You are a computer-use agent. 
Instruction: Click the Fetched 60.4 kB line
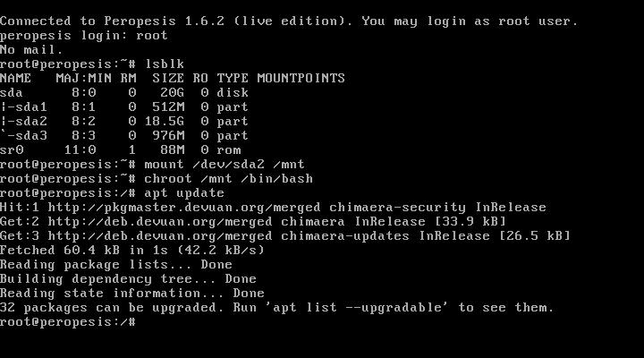pos(132,251)
